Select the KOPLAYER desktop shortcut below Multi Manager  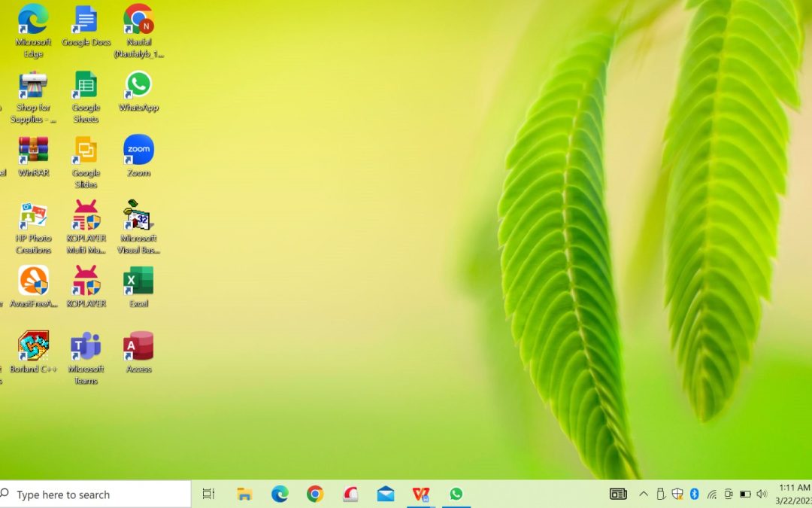[86, 287]
